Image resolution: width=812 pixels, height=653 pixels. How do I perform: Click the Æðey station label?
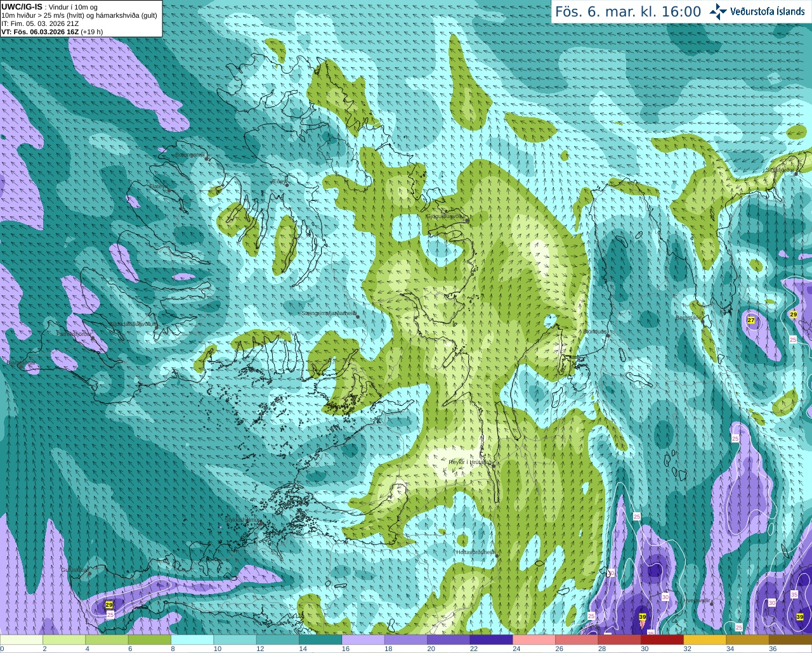click(x=279, y=182)
